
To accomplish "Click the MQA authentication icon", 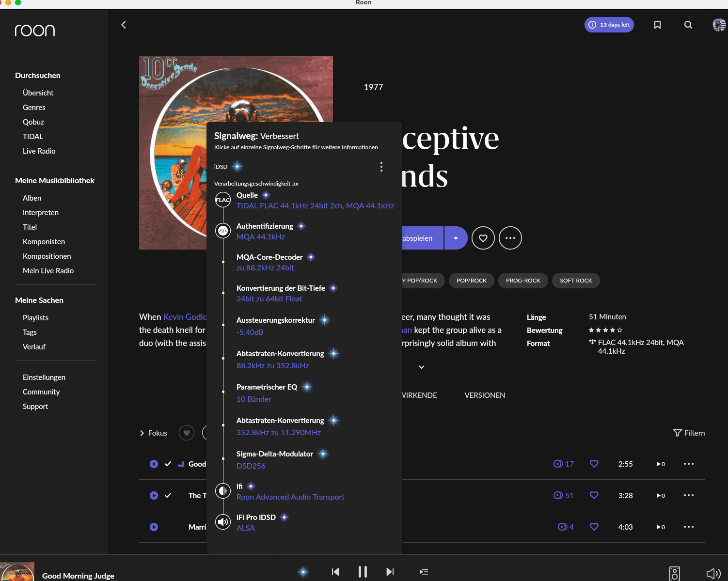I will [x=223, y=231].
